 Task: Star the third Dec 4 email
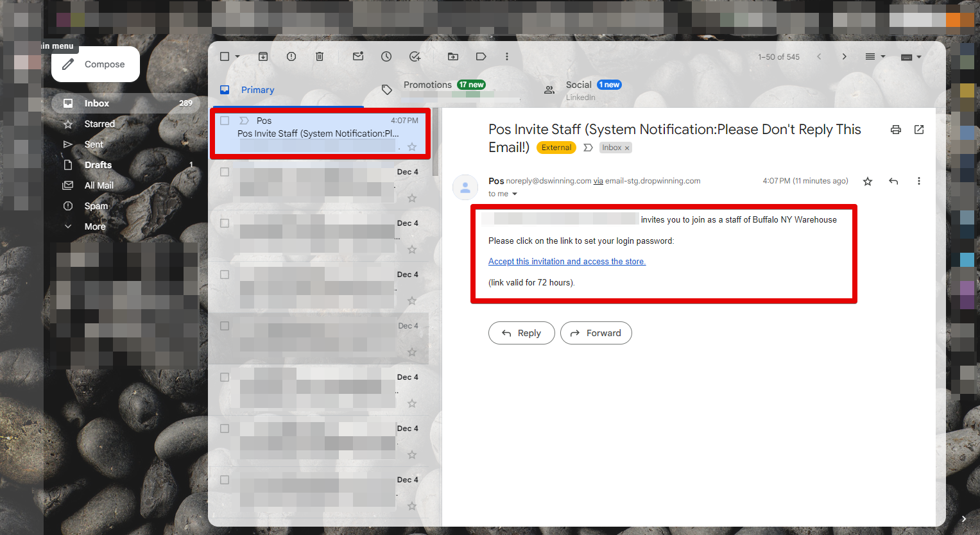pos(412,301)
